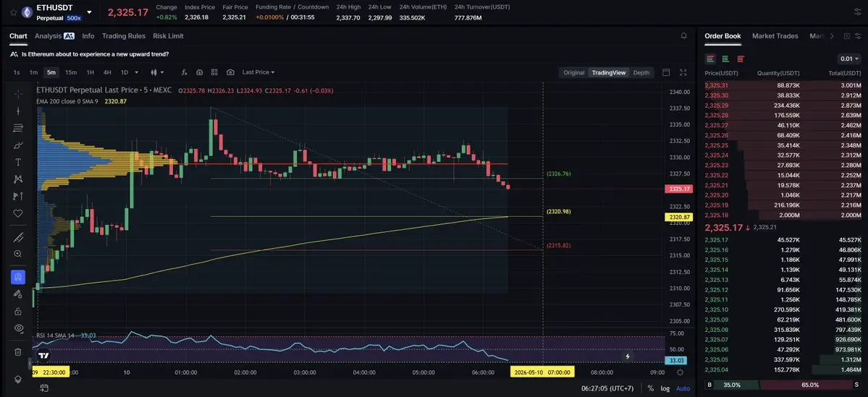Viewport: 868px width, 397px height.
Task: Select the 1m timeframe
Action: 33,72
